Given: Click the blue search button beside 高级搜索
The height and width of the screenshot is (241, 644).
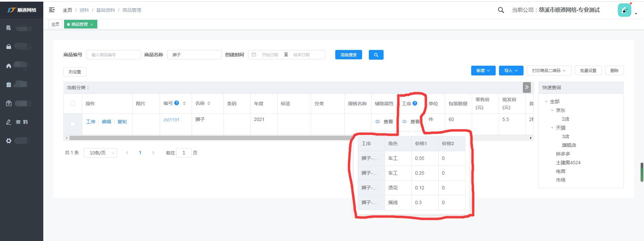Looking at the screenshot, I should coord(376,55).
